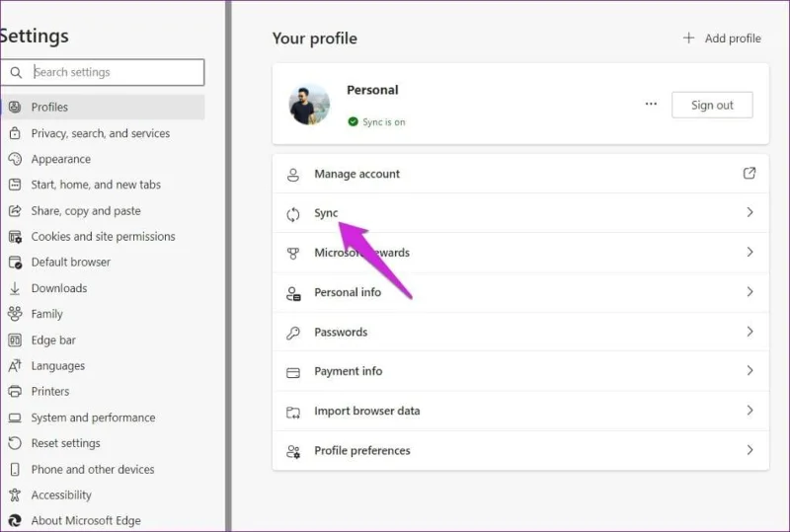
Task: Click the Profile preferences gear-person icon
Action: point(293,452)
